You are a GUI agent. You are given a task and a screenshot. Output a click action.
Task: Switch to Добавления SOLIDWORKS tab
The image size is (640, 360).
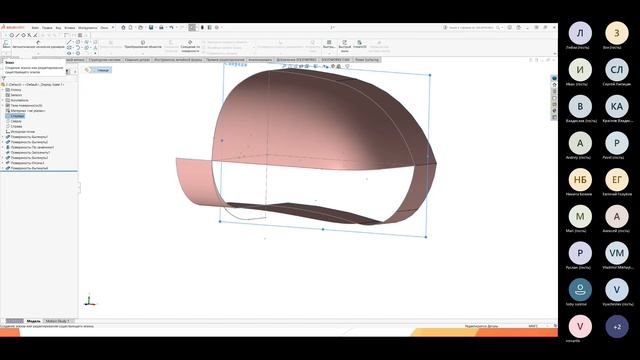[296, 60]
